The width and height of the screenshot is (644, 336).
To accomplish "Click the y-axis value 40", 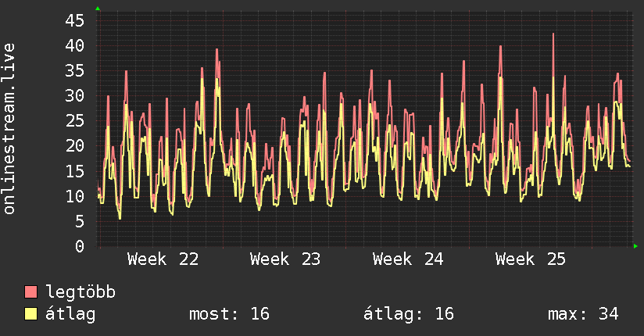I will pos(75,45).
